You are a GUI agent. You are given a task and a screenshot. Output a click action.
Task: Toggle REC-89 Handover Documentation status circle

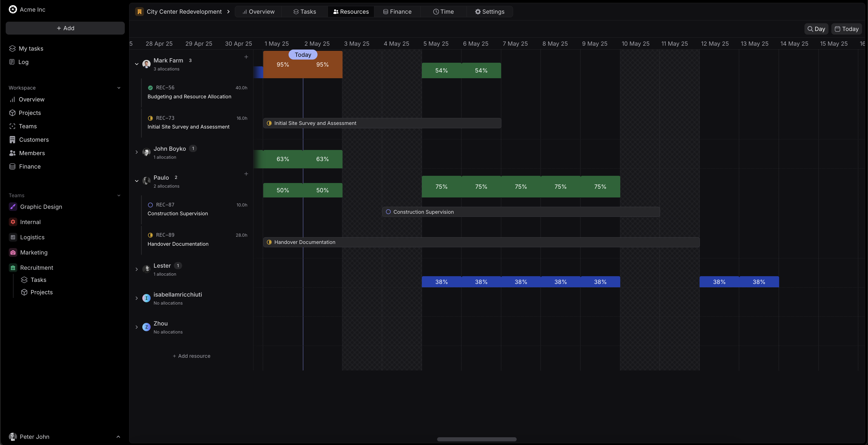(x=150, y=235)
